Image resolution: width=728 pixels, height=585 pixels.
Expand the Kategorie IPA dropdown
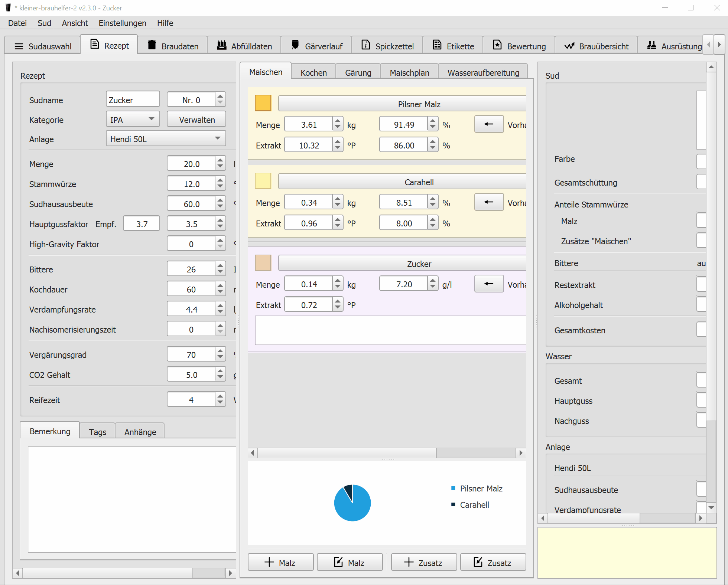[x=133, y=120]
